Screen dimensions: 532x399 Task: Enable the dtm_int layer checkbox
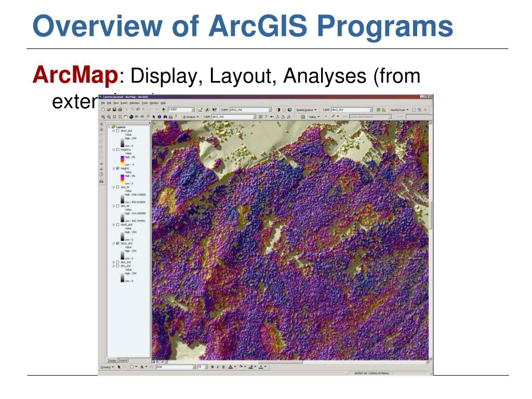pos(118,206)
